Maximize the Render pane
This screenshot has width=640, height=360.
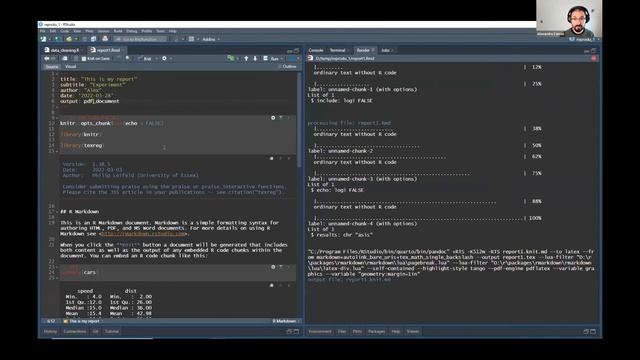[x=593, y=51]
